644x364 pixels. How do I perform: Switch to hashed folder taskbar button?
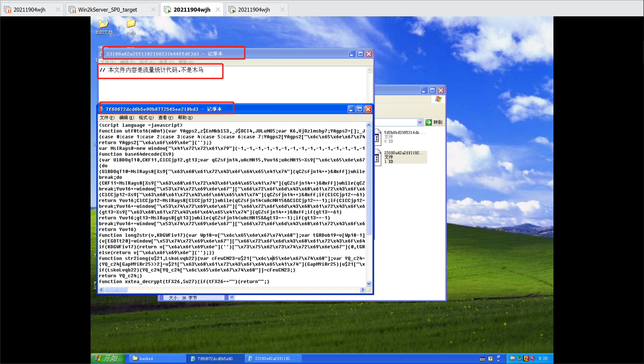157,358
